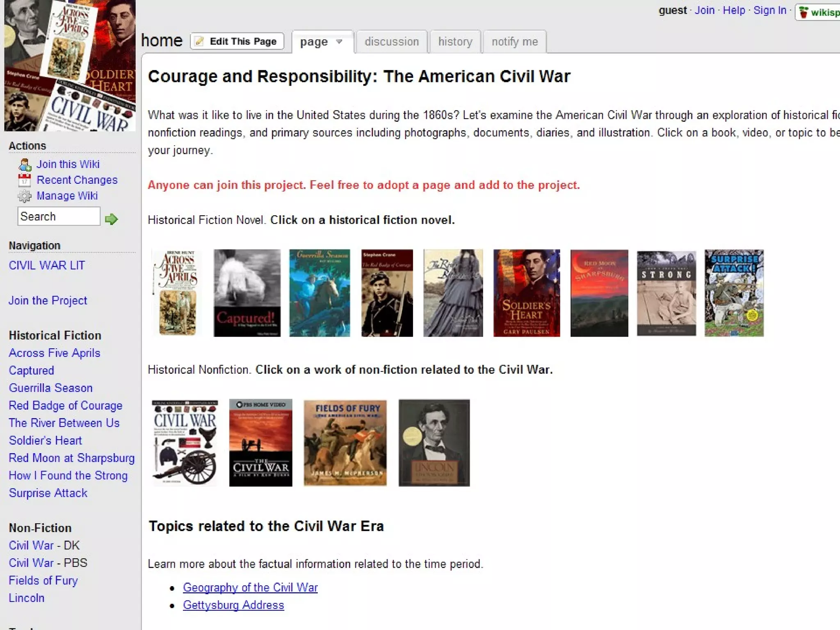Open Red Badge of Courage in navigation

click(x=66, y=405)
